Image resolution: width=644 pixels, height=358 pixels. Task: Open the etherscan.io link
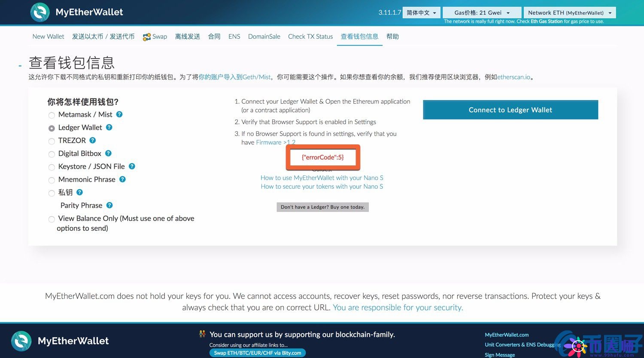(x=513, y=77)
